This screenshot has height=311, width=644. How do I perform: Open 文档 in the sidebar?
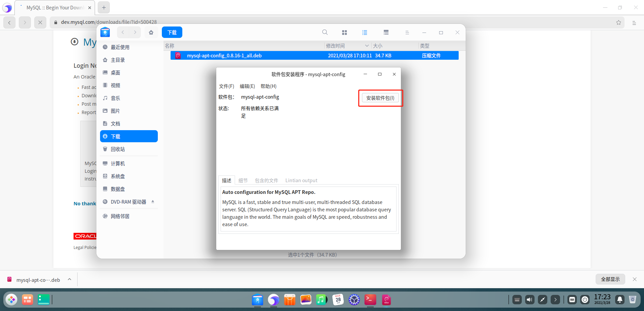[129, 124]
